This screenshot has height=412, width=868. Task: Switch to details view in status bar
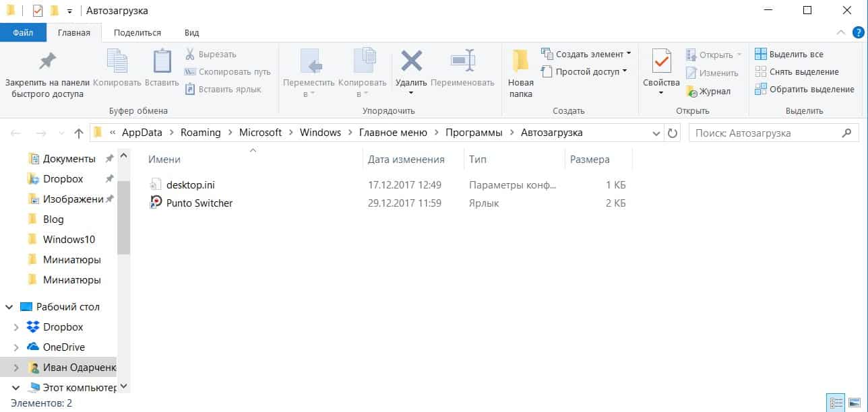point(836,403)
